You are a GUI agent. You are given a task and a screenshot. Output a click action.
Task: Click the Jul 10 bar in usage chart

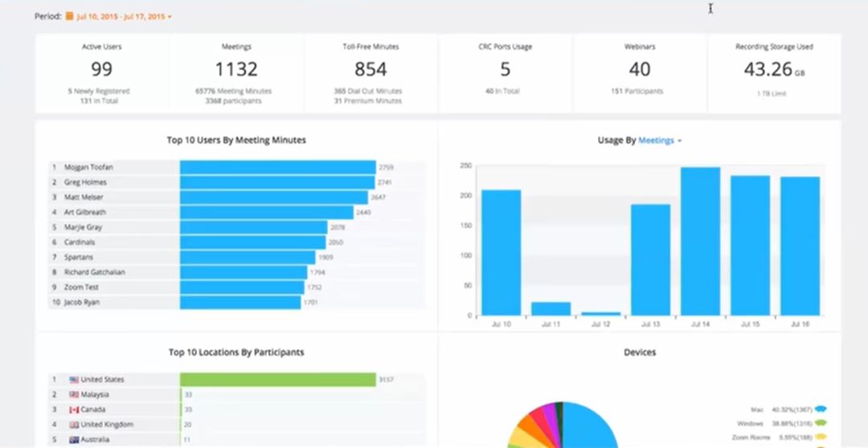tap(501, 253)
